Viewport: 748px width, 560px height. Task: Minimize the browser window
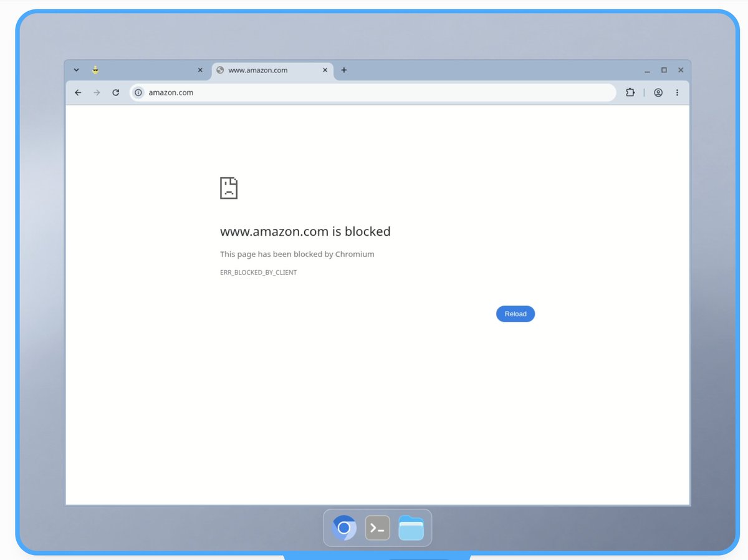click(x=647, y=70)
